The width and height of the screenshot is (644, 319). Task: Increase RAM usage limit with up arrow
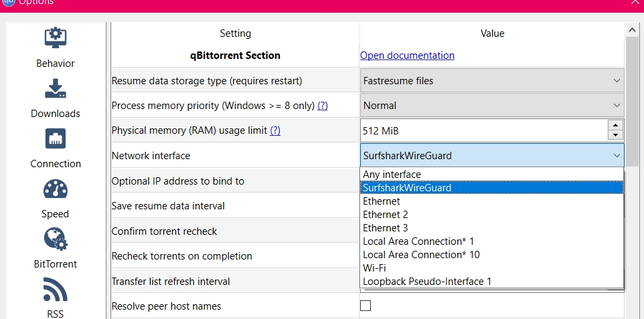(615, 125)
